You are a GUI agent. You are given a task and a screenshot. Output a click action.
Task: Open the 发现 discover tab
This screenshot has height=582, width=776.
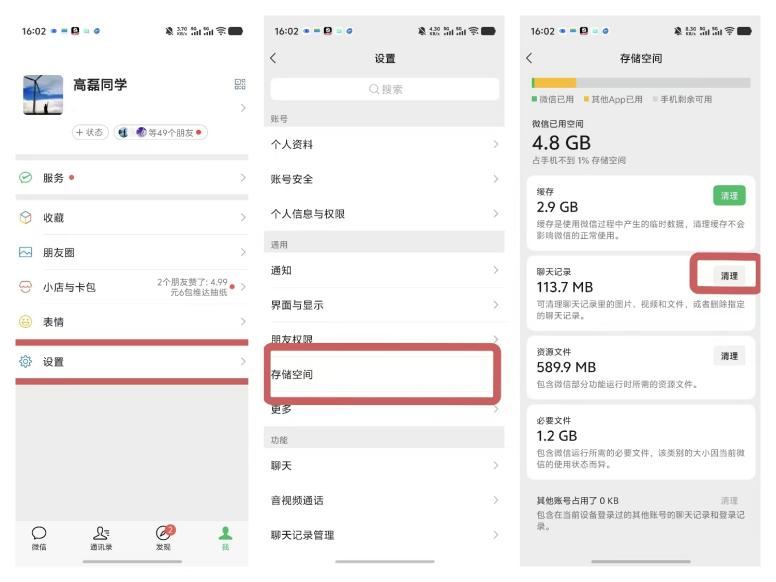coord(163,538)
